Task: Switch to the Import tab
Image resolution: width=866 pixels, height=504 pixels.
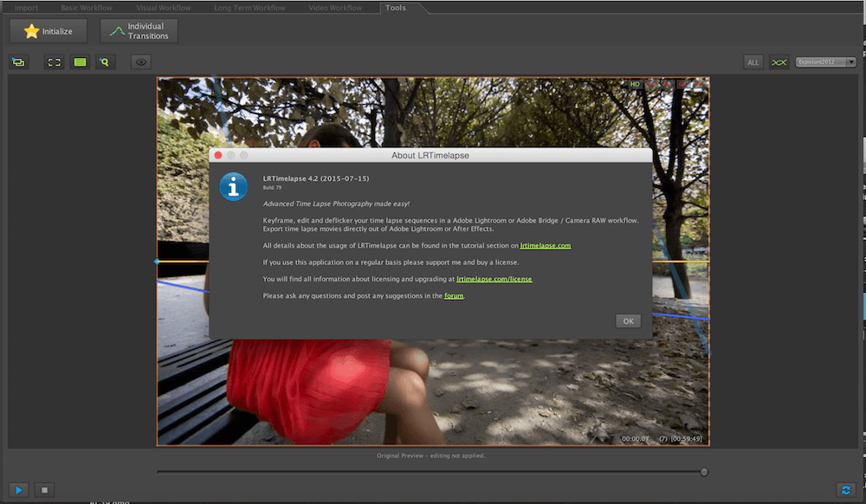Action: tap(26, 8)
